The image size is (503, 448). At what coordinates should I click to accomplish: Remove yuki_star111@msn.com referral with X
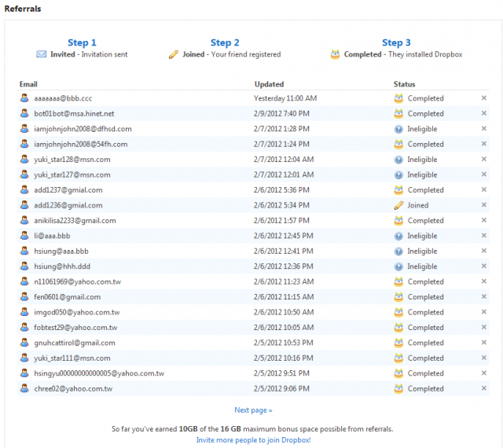[x=484, y=358]
